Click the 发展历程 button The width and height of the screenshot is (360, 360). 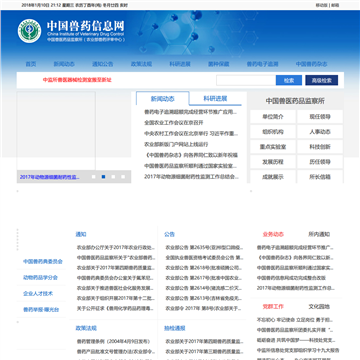click(x=273, y=162)
